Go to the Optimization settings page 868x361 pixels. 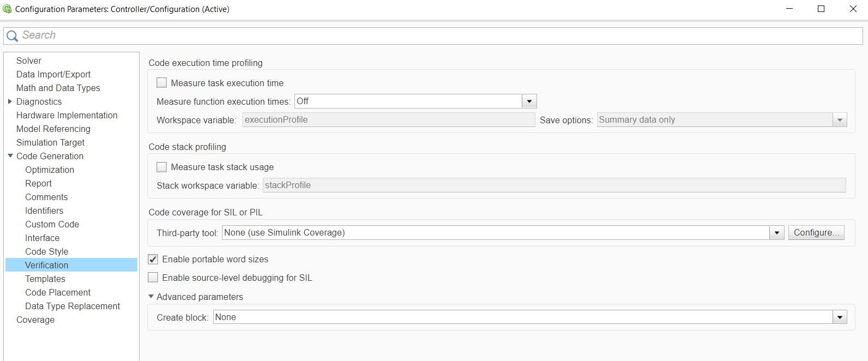tap(50, 170)
